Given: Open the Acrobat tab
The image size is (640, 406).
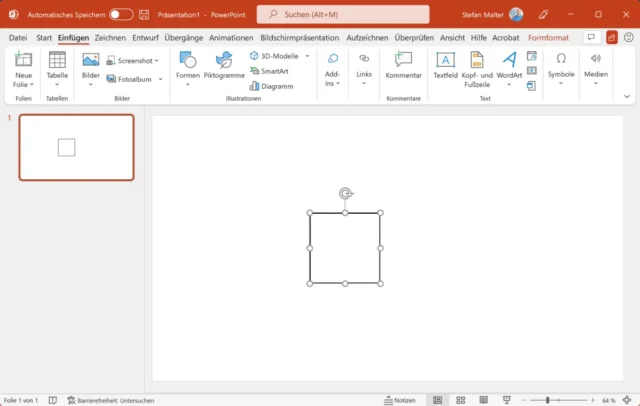Looking at the screenshot, I should pyautogui.click(x=506, y=38).
